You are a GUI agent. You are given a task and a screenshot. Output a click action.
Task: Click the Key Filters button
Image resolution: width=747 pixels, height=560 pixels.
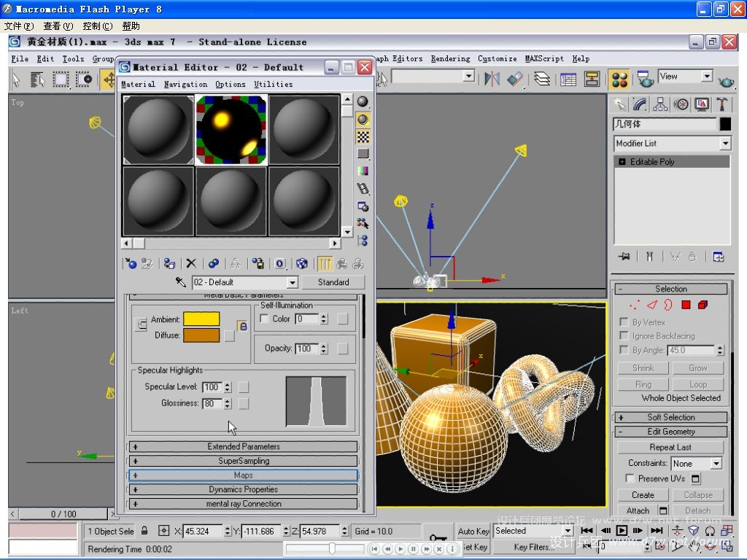pyautogui.click(x=533, y=547)
